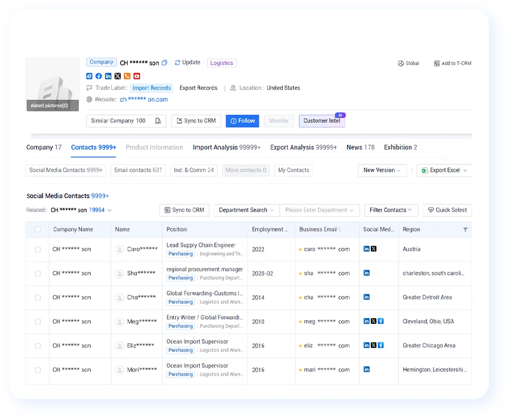Click the blue Follow button
509x420 pixels.
[x=242, y=121]
